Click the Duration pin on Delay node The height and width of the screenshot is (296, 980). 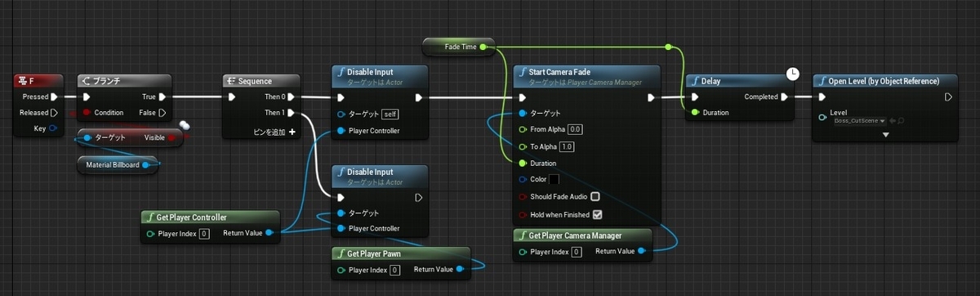(695, 112)
